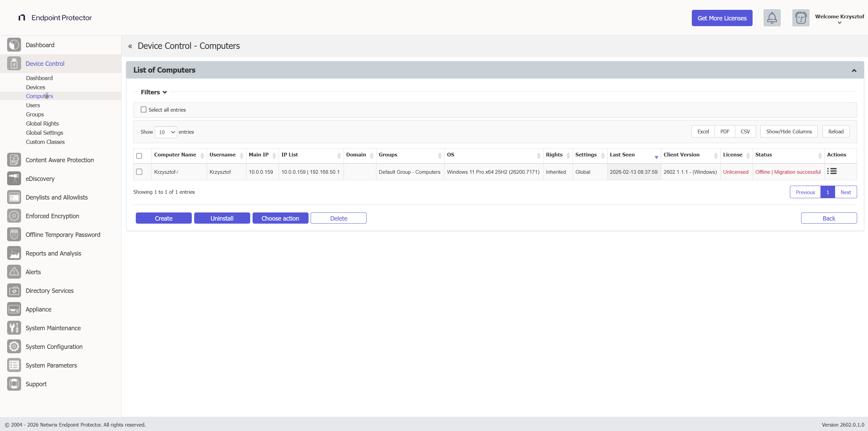This screenshot has width=868, height=431.
Task: Switch to the Users page in Device Control
Action: (33, 105)
